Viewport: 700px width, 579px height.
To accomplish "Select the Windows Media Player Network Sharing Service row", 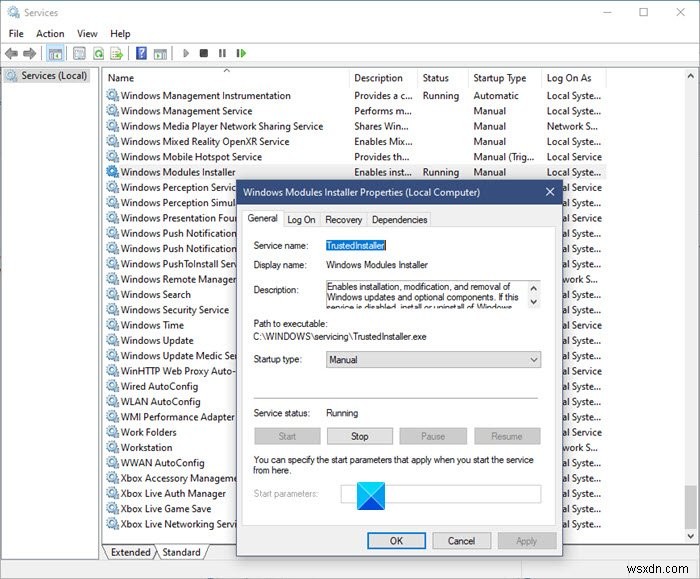I will (355, 126).
